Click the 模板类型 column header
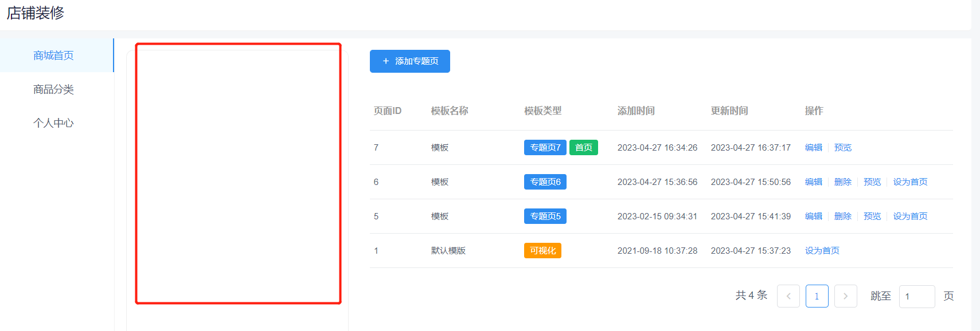The height and width of the screenshot is (331, 980). click(x=543, y=111)
